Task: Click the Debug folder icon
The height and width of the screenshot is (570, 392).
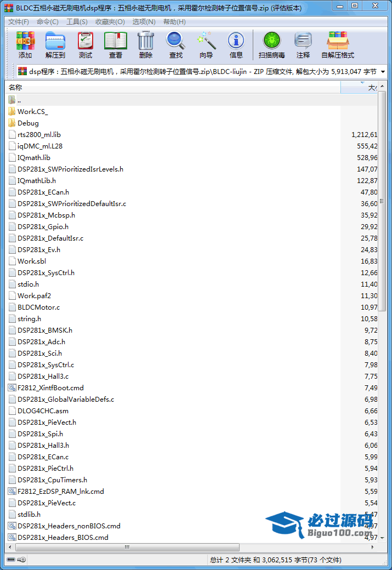Action: pos(12,123)
